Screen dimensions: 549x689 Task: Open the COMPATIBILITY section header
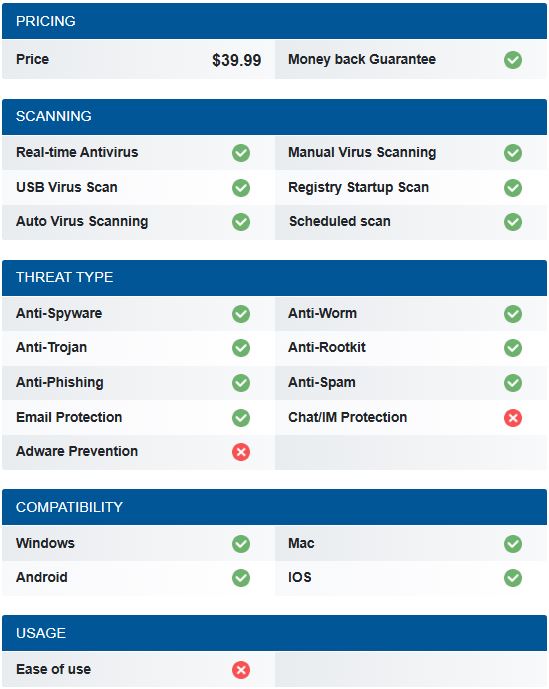click(274, 507)
